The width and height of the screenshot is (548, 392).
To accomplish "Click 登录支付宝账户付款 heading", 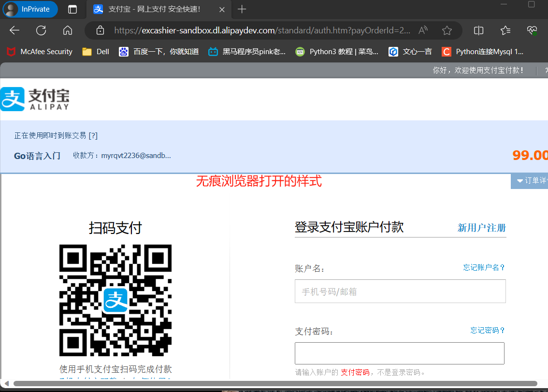I will (349, 227).
